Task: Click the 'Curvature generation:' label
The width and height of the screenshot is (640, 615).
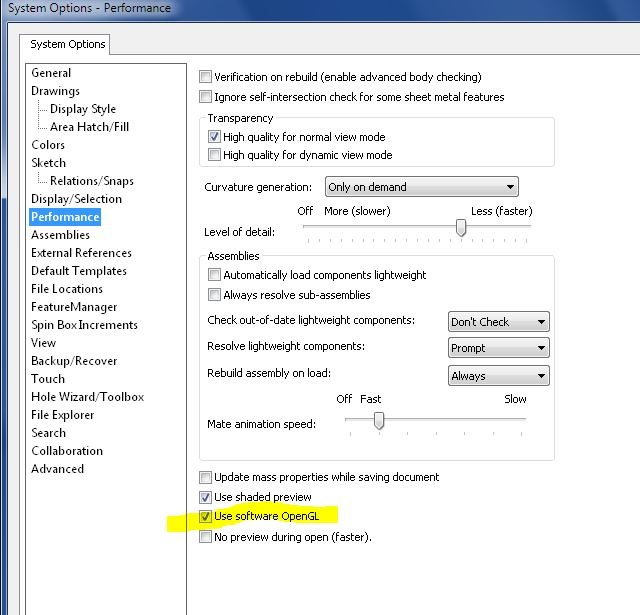Action: [258, 187]
